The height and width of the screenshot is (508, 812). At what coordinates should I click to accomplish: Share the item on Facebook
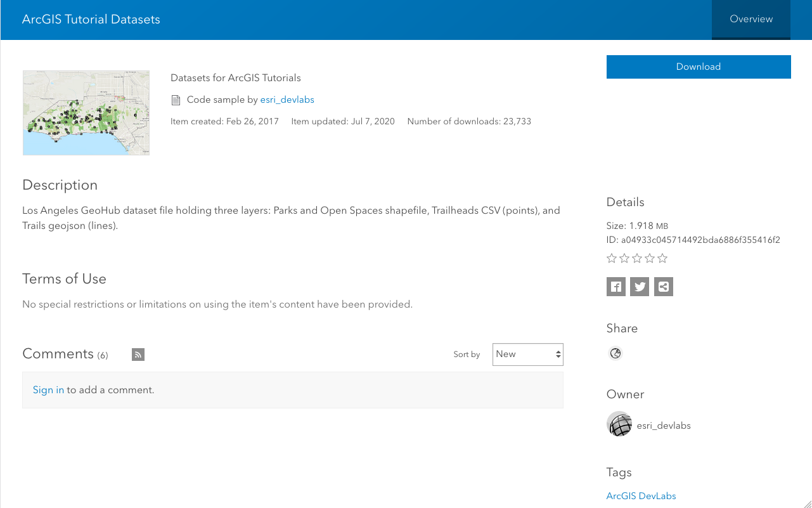point(615,287)
